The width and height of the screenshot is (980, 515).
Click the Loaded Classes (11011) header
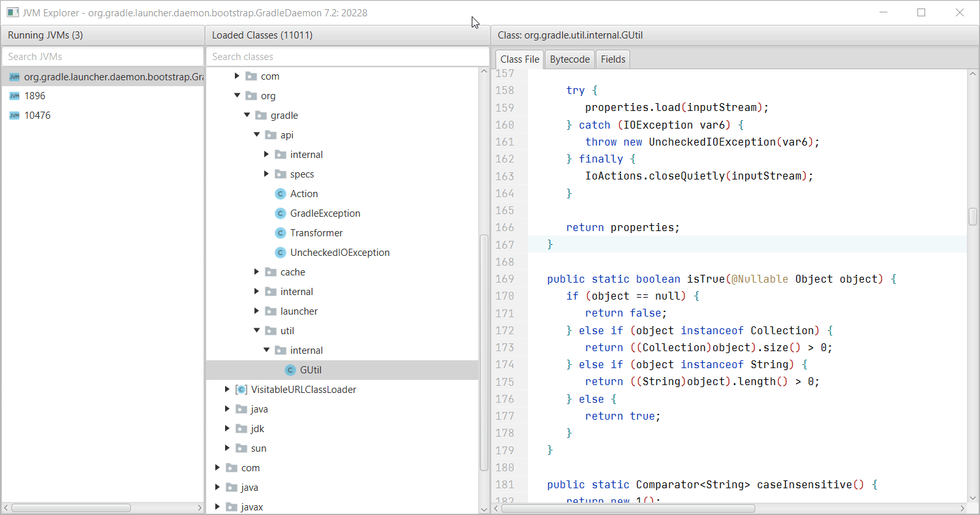point(347,35)
